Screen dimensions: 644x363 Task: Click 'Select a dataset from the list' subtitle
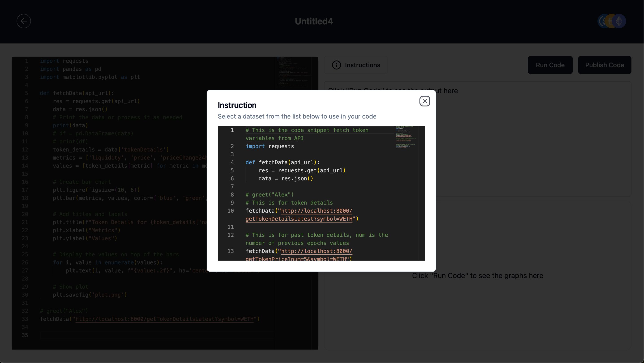[297, 116]
